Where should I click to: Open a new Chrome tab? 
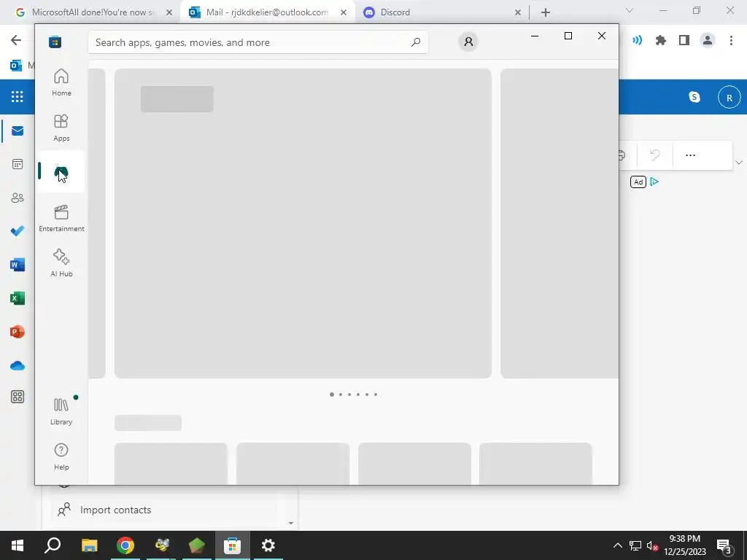[x=546, y=13]
